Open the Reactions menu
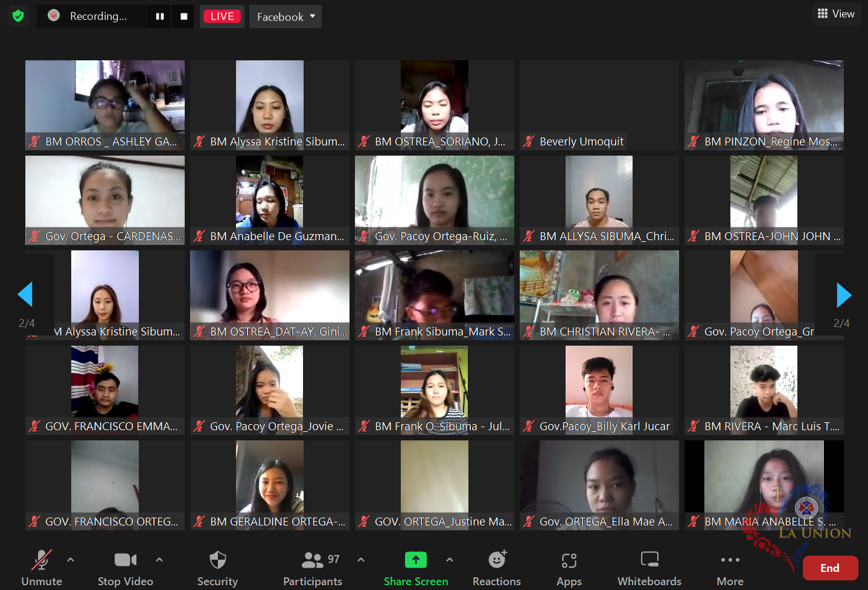Image resolution: width=868 pixels, height=590 pixels. 497,568
